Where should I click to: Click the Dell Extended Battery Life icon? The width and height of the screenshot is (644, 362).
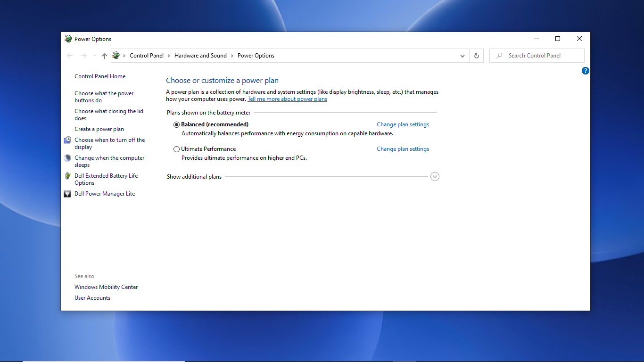click(67, 176)
